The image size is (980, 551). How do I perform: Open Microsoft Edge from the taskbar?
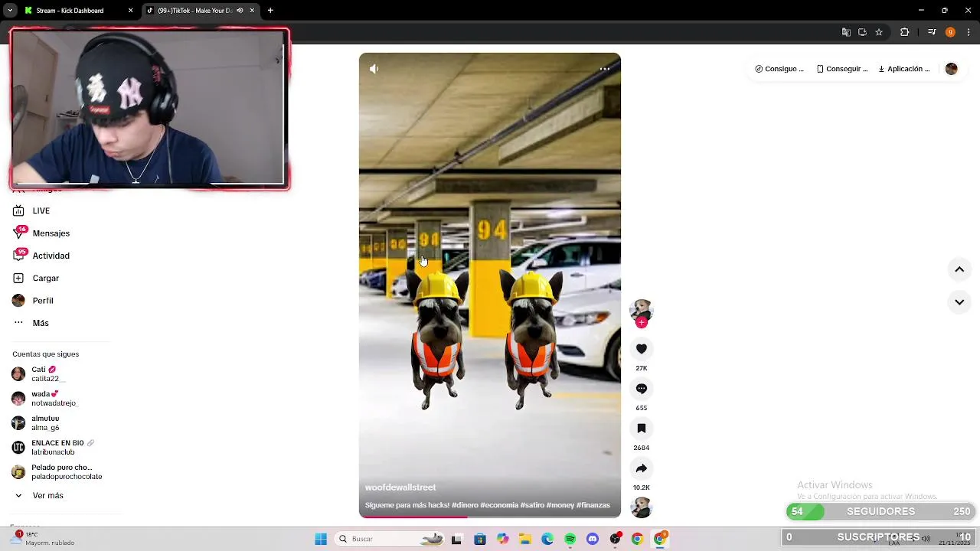(x=547, y=540)
